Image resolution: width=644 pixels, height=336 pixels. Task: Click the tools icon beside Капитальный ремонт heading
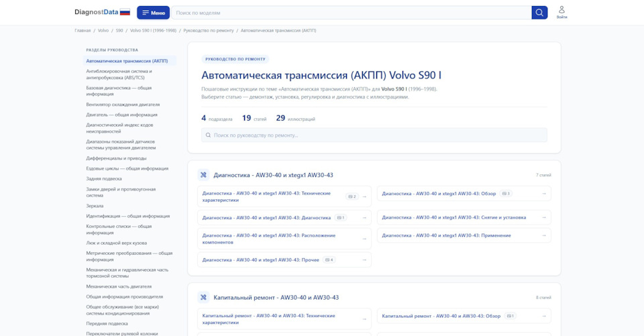pyautogui.click(x=203, y=297)
